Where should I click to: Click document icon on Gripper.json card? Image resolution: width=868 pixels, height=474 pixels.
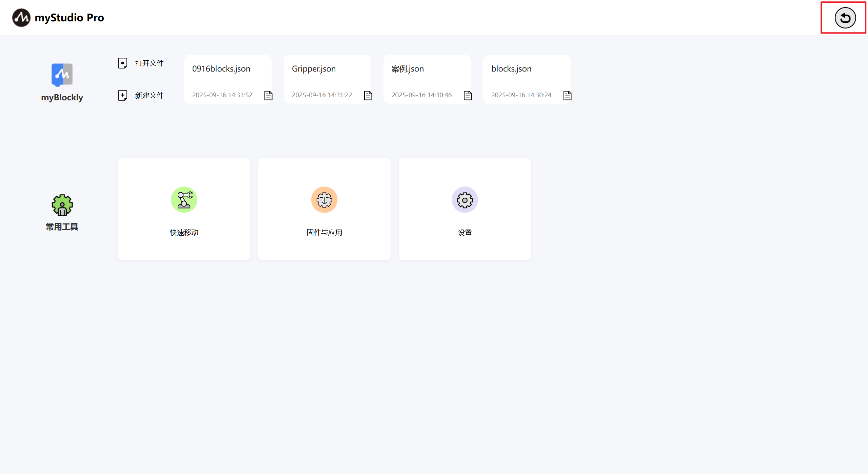pyautogui.click(x=368, y=96)
